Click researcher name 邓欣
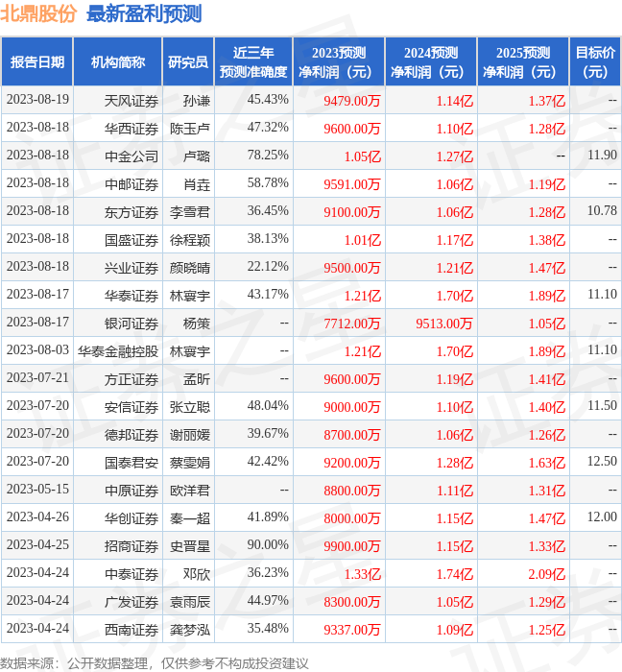The width and height of the screenshot is (622, 672). pyautogui.click(x=197, y=575)
